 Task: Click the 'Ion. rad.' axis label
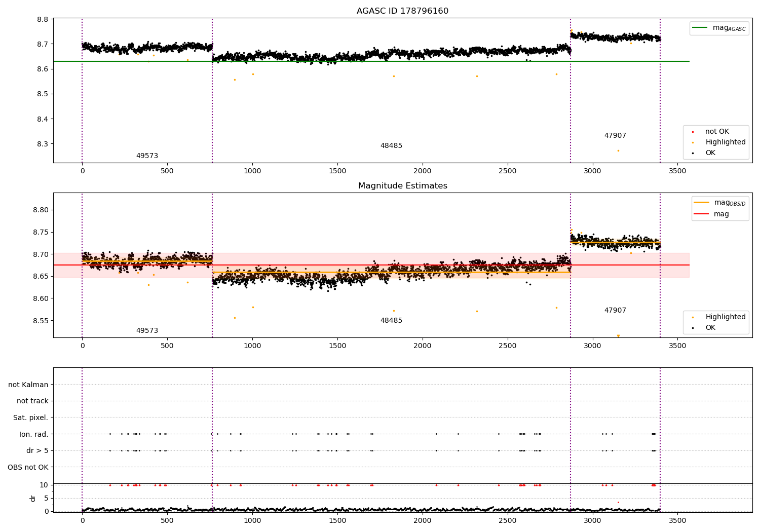pyautogui.click(x=34, y=434)
